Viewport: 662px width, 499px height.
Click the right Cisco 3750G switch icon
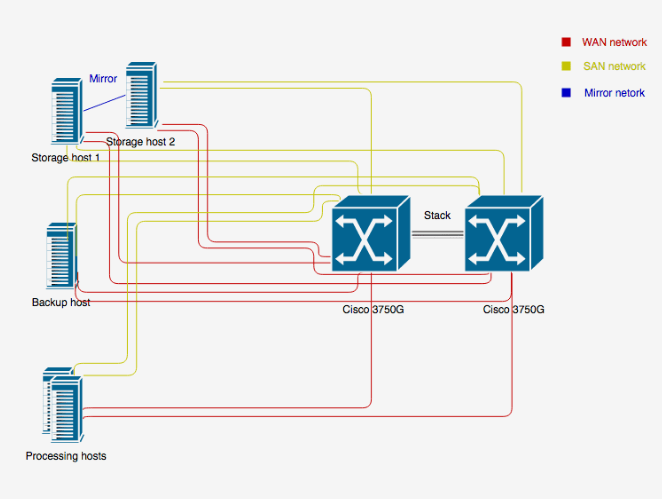[x=504, y=234]
